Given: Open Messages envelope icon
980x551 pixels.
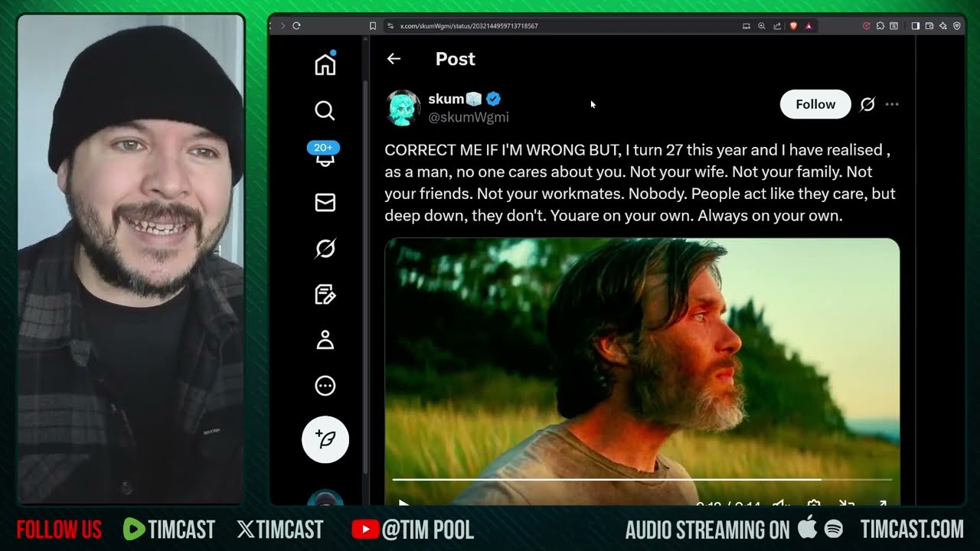Looking at the screenshot, I should (x=325, y=202).
